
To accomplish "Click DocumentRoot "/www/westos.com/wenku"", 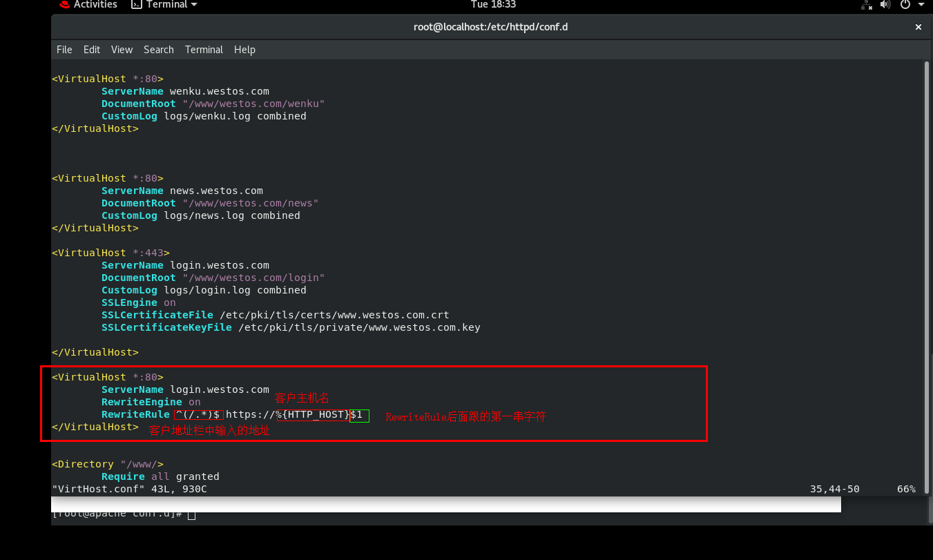I will coord(213,104).
